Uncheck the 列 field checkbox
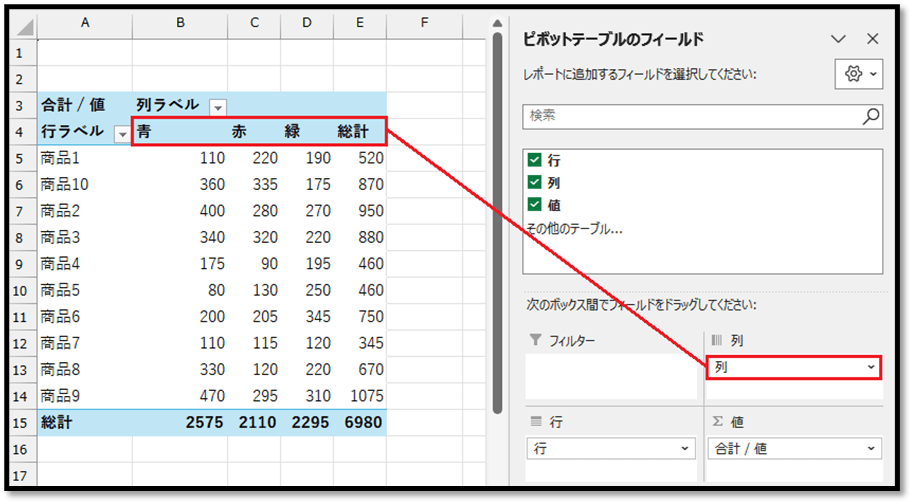Viewport: 913px width, 504px height. [x=535, y=183]
